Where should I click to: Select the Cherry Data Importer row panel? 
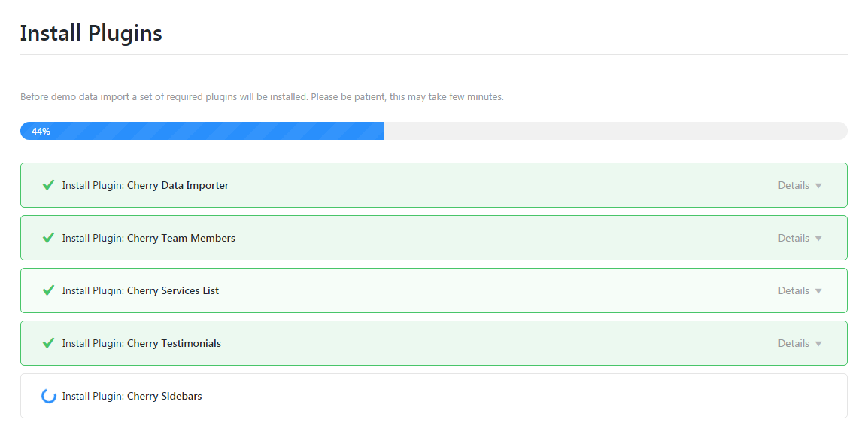tap(433, 184)
